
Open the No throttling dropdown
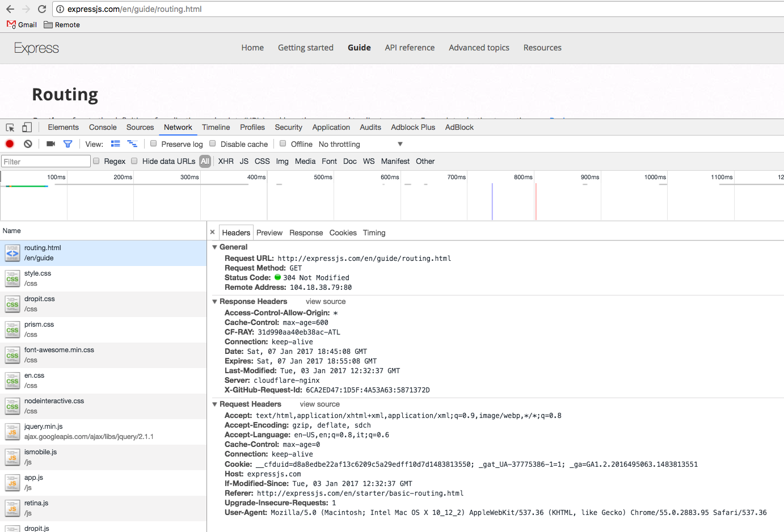click(361, 144)
